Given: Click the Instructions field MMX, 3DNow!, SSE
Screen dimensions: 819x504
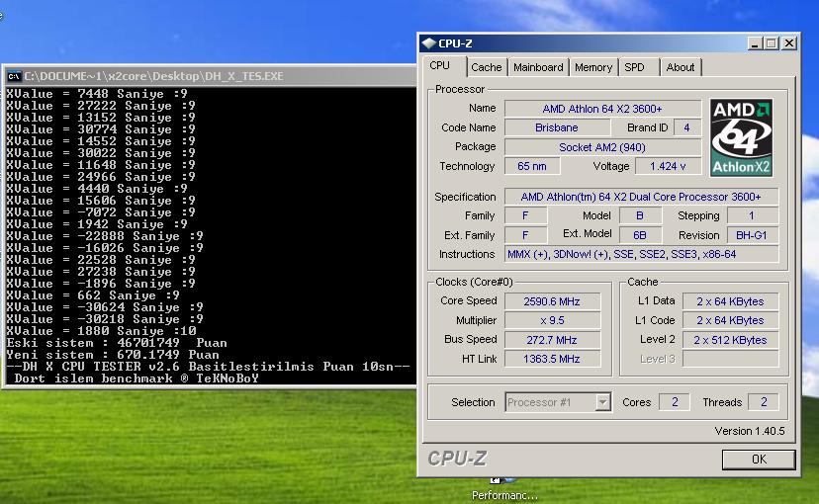Looking at the screenshot, I should pos(641,254).
